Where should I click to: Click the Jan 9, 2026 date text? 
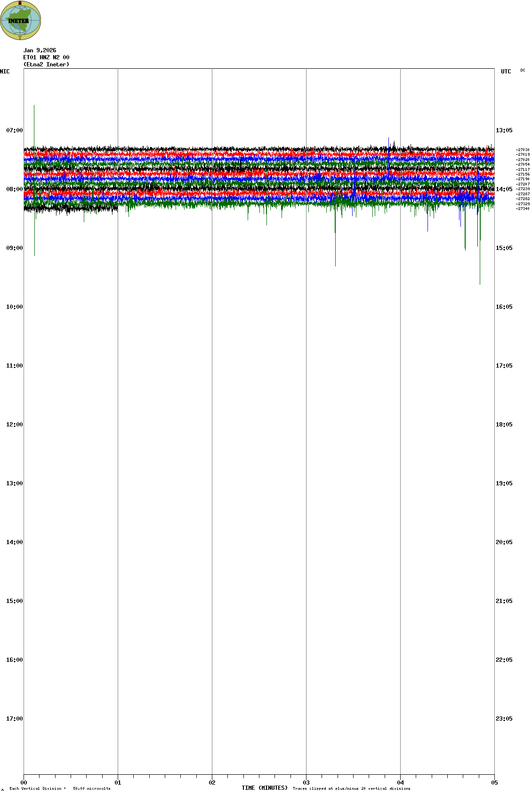[x=40, y=50]
